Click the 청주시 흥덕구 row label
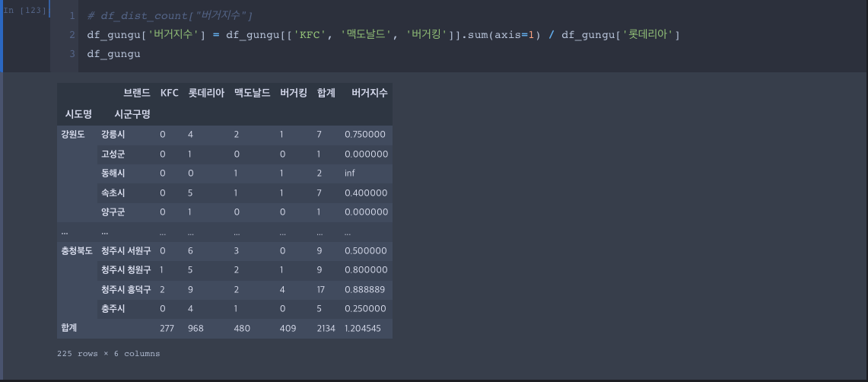The image size is (868, 382). pyautogui.click(x=126, y=289)
